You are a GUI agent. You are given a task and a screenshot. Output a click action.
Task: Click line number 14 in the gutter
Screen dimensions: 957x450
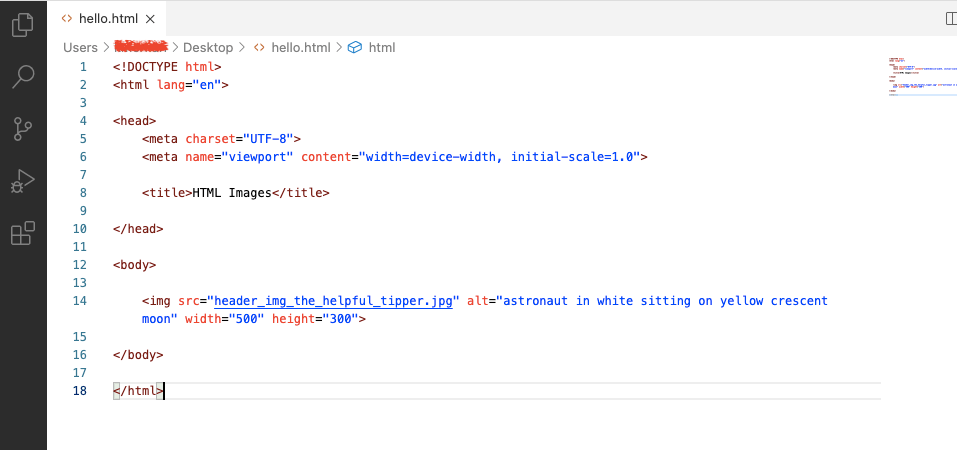click(x=79, y=301)
